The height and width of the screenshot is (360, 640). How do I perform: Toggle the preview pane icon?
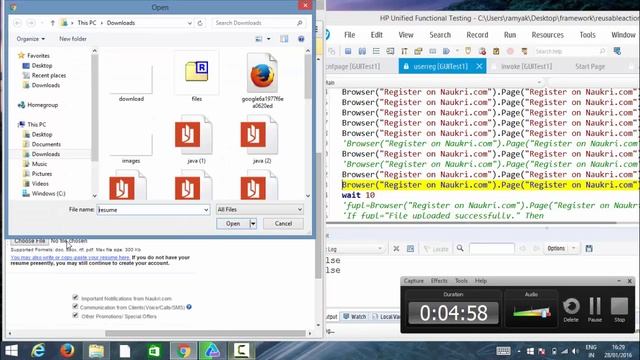pyautogui.click(x=284, y=39)
